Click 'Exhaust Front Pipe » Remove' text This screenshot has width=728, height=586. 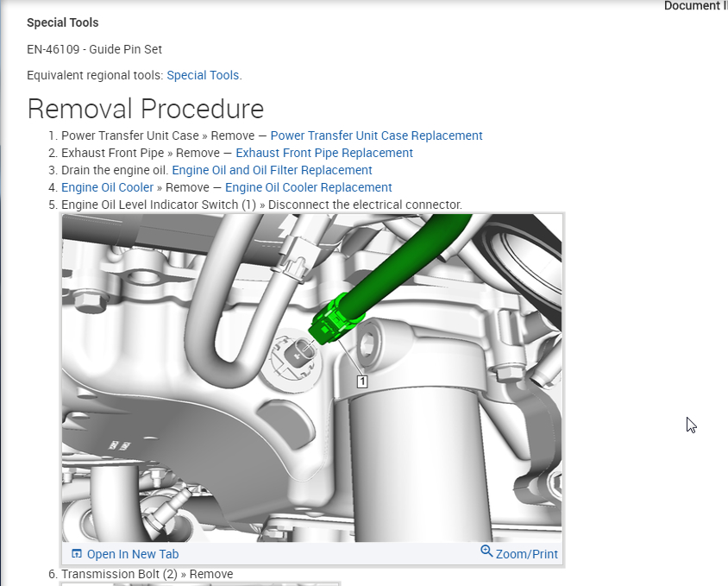(x=141, y=153)
